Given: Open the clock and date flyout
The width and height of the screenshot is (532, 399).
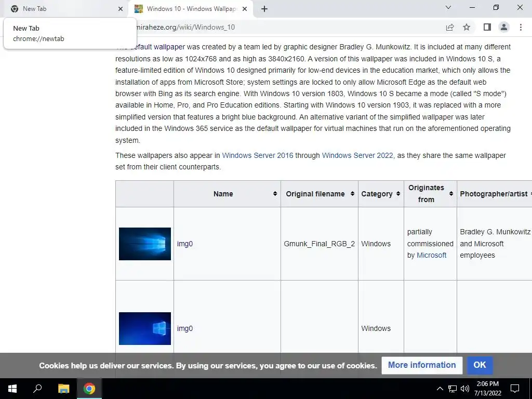Looking at the screenshot, I should click(487, 389).
